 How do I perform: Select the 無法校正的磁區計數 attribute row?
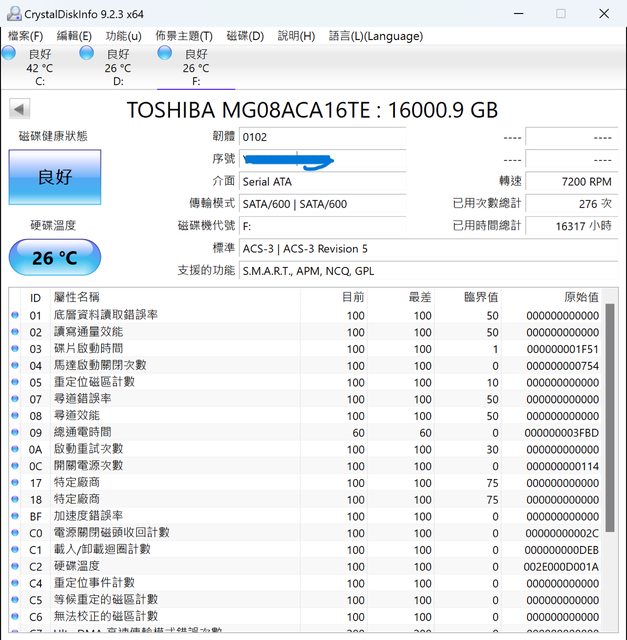pos(305,616)
